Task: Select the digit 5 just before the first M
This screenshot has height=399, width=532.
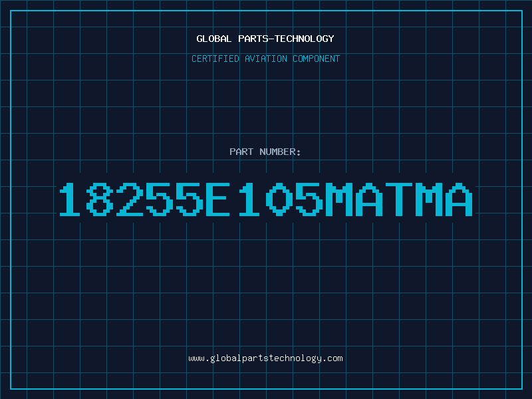Action: (309, 199)
